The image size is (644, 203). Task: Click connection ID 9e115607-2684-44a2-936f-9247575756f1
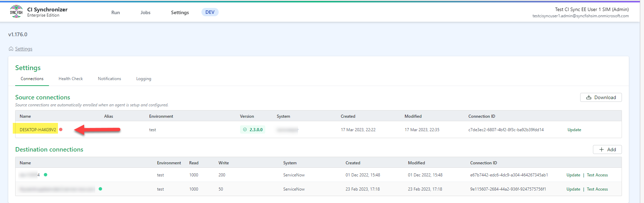pos(508,189)
